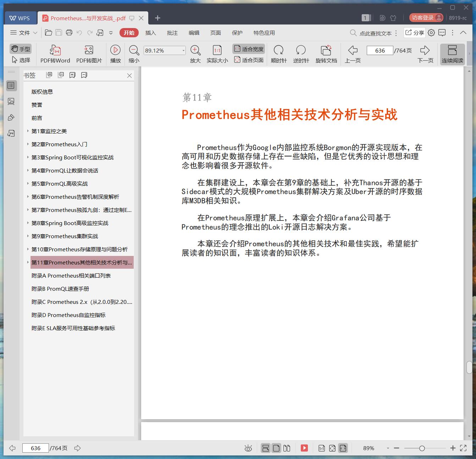
Task: Click the 分享 share button
Action: pos(414,33)
